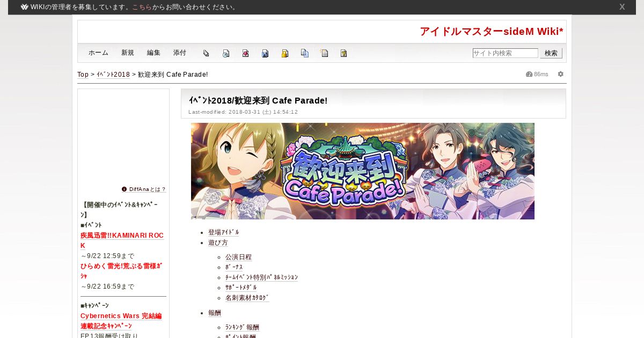Jump to the 遊び方 section

(x=218, y=243)
